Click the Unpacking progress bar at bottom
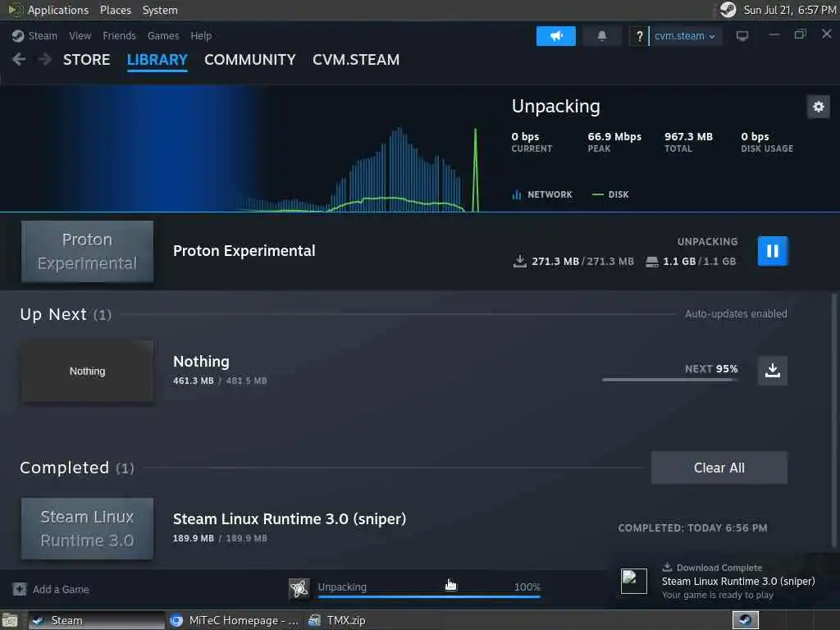This screenshot has height=630, width=840. (429, 596)
